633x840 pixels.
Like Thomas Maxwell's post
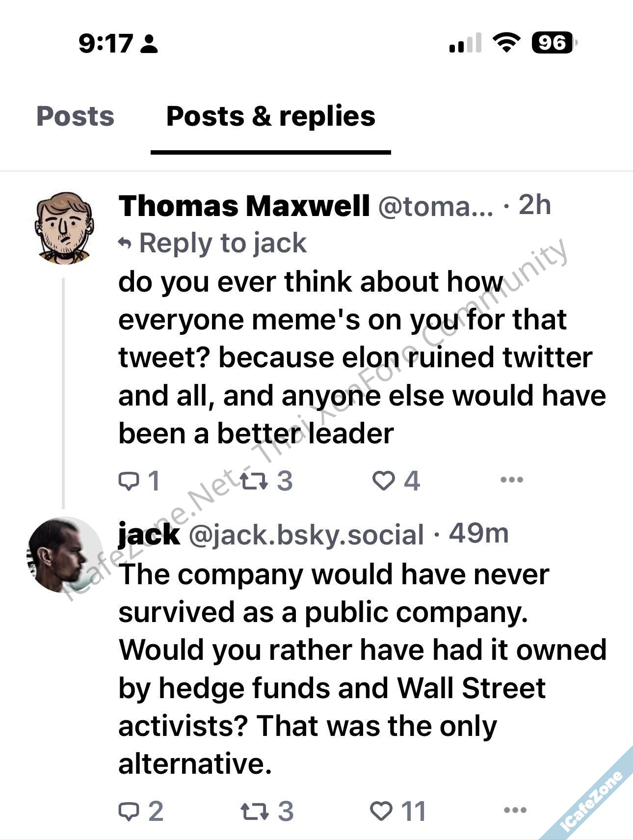point(383,481)
